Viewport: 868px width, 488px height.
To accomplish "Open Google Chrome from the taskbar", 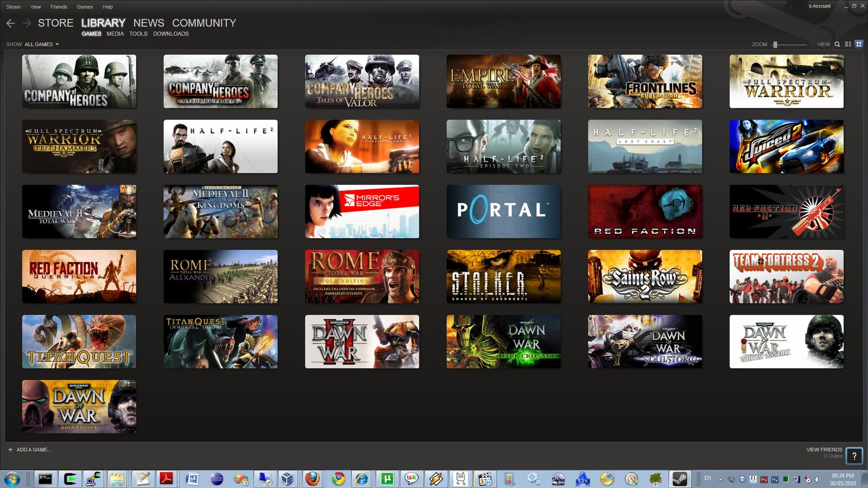I will click(339, 479).
